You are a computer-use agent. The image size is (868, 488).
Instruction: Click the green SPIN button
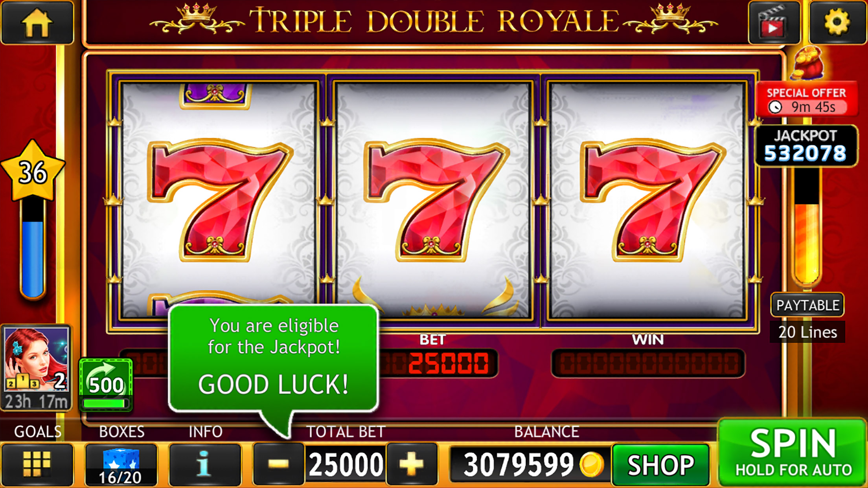(793, 453)
